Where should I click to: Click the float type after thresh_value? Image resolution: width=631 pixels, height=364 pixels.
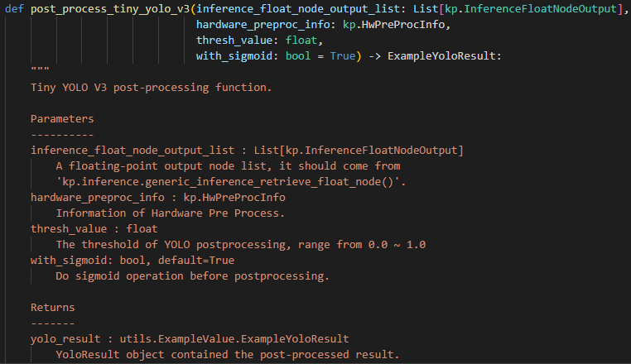click(301, 41)
